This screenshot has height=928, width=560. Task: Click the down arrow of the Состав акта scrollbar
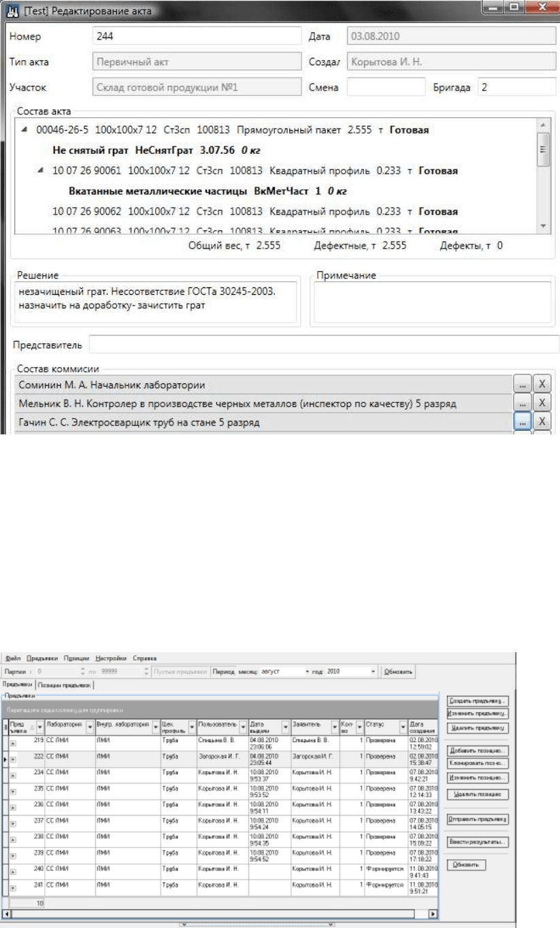543,225
